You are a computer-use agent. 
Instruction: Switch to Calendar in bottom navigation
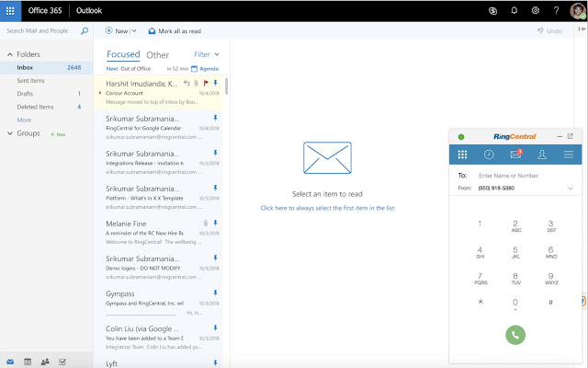[28, 362]
